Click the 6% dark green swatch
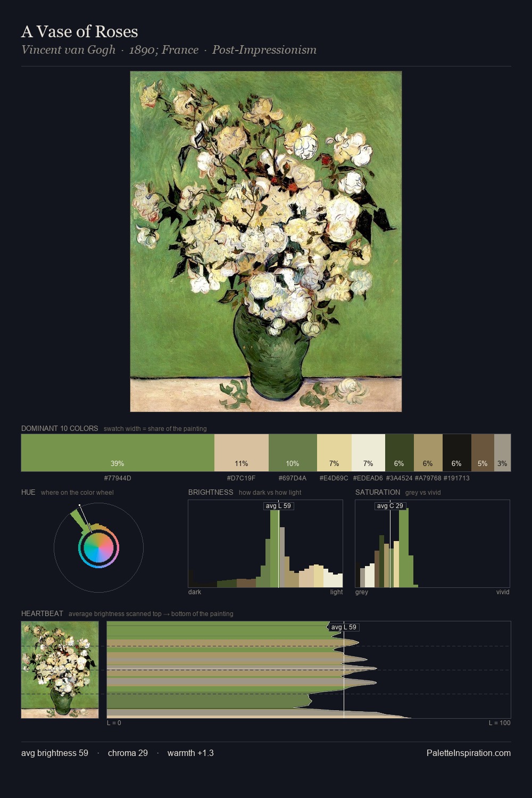This screenshot has width=532, height=798. click(x=400, y=453)
